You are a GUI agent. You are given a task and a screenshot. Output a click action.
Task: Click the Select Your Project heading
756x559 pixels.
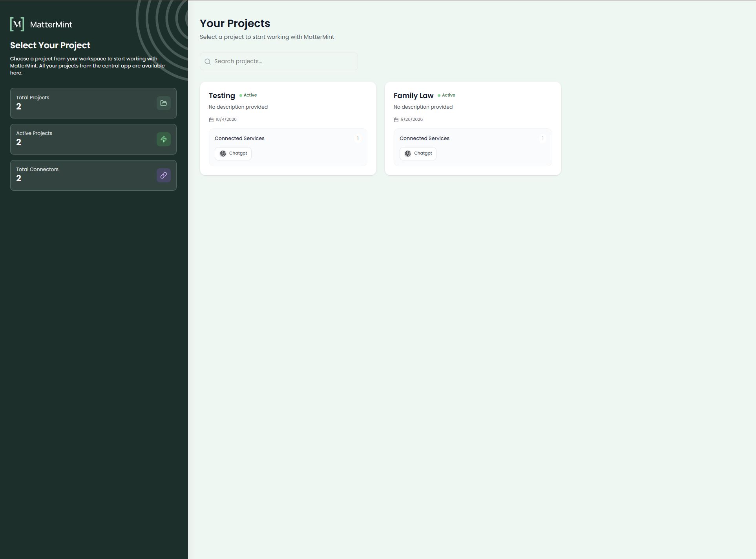click(x=50, y=46)
